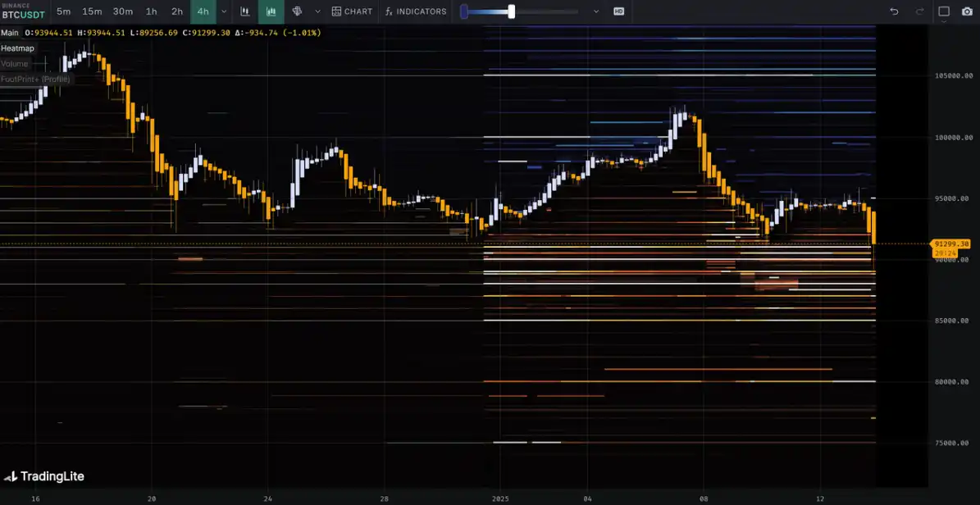Open the cursor tool dropdown chevron

click(x=317, y=11)
